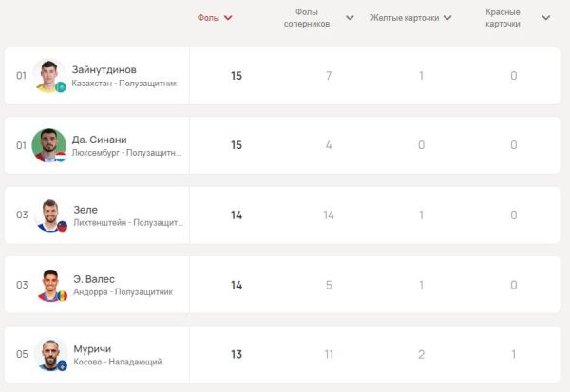Screen dimensions: 570x392
Task: Click rank 01 beside Да. Синани
Action: point(21,145)
